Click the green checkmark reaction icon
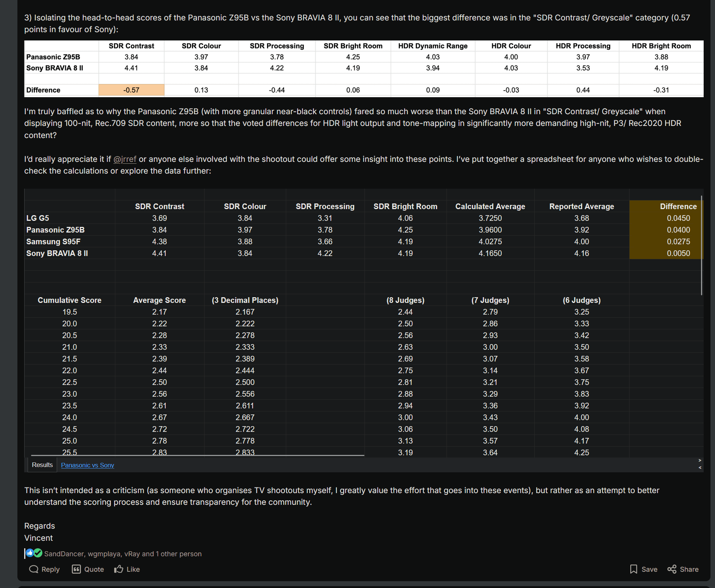This screenshot has width=715, height=588. coord(38,553)
